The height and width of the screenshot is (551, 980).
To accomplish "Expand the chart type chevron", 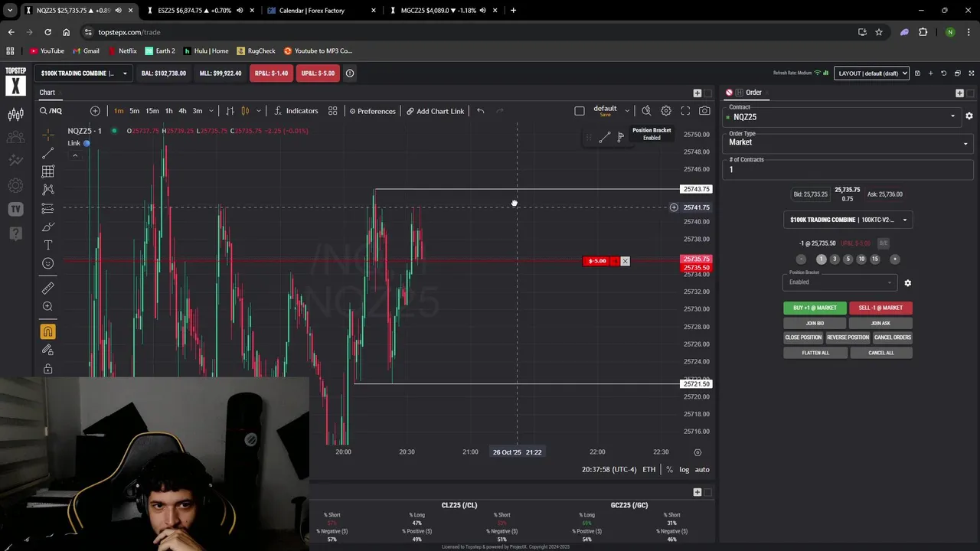I will tap(258, 111).
